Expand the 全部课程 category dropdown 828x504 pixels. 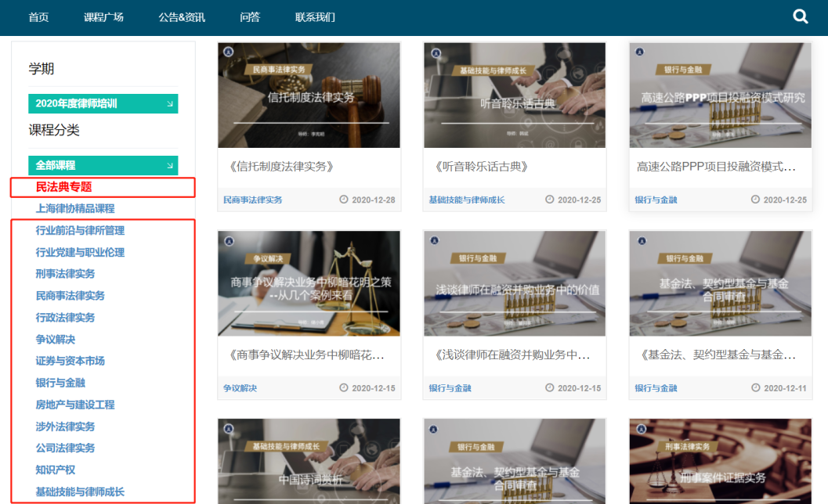coord(103,165)
